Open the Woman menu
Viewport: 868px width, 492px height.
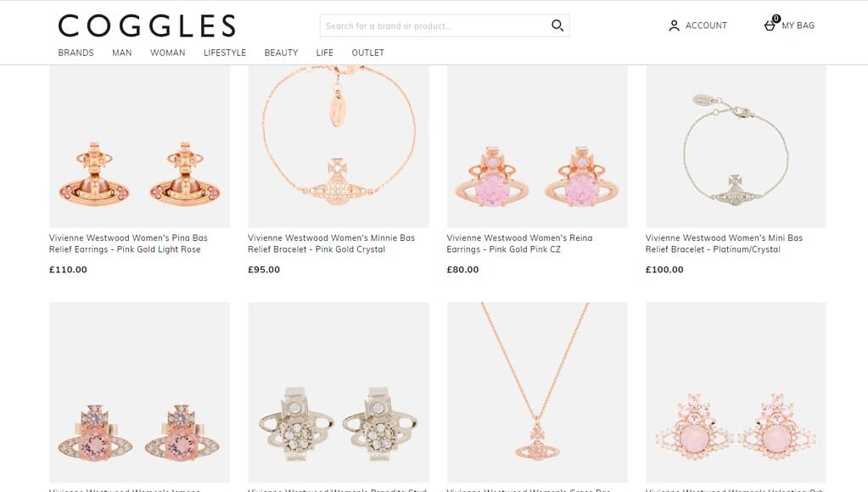tap(168, 53)
